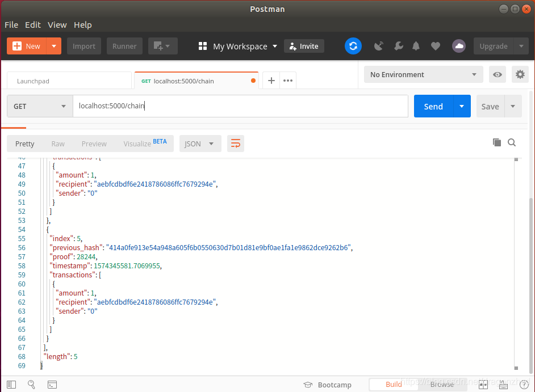The height and width of the screenshot is (392, 535).
Task: Switch to Browse mode
Action: pos(442,385)
